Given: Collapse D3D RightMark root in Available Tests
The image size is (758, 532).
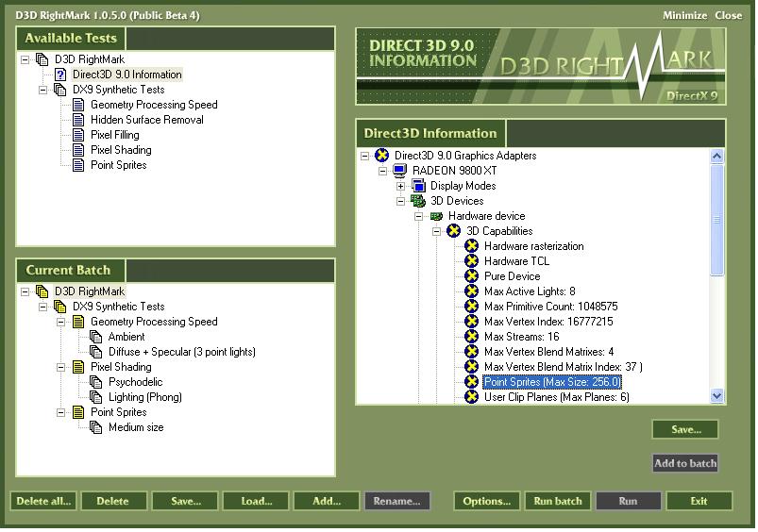Looking at the screenshot, I should 25,60.
